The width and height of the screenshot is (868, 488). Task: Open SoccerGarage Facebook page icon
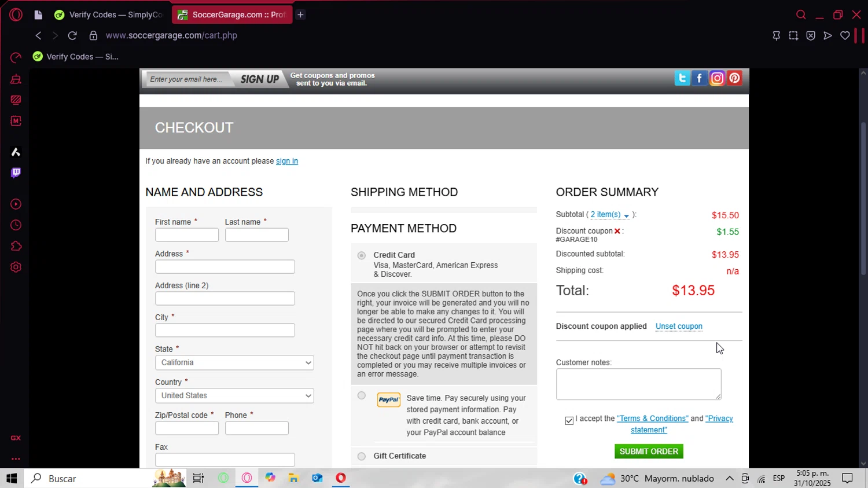coord(700,78)
